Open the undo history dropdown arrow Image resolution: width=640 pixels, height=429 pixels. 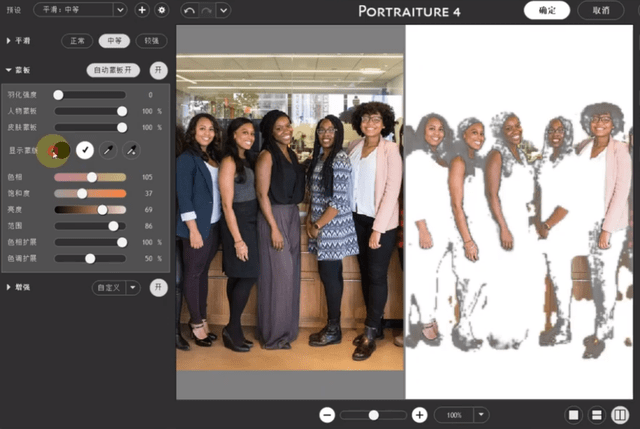coord(224,11)
